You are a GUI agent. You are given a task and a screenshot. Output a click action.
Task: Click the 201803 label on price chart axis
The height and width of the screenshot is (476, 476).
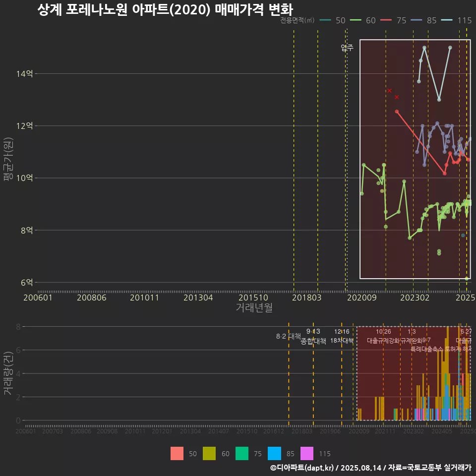306,297
